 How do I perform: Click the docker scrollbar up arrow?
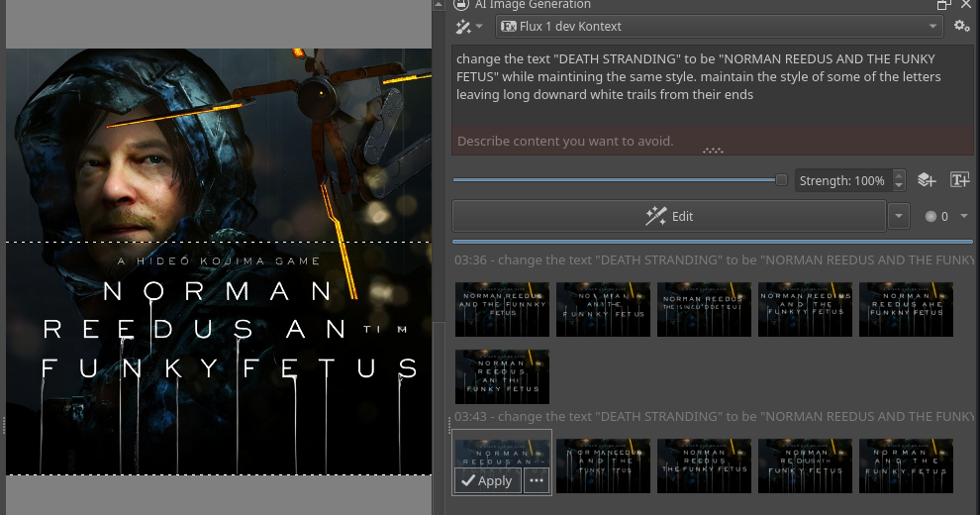point(439,4)
